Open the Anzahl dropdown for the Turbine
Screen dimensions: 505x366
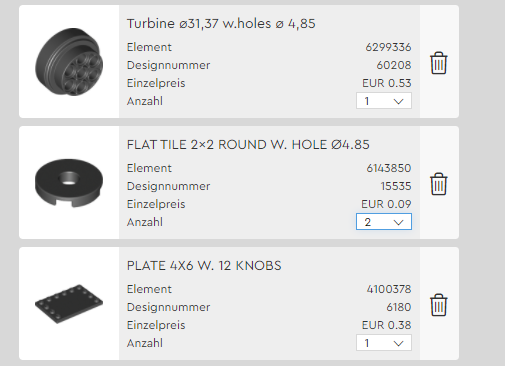coord(384,101)
